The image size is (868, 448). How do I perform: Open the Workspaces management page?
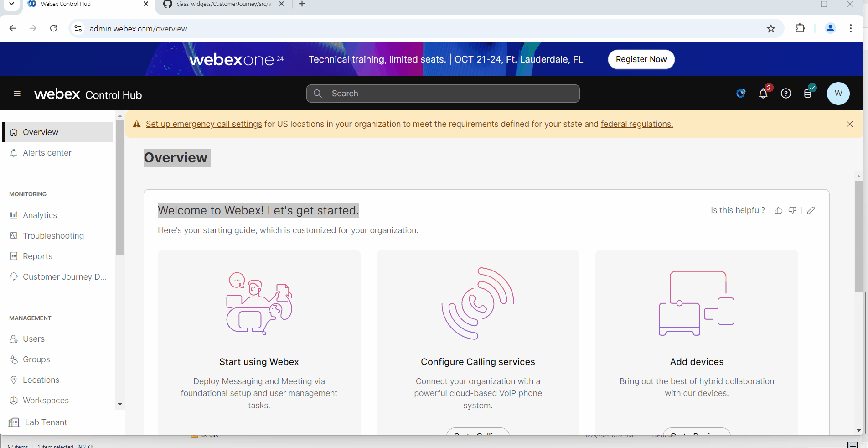[46, 400]
